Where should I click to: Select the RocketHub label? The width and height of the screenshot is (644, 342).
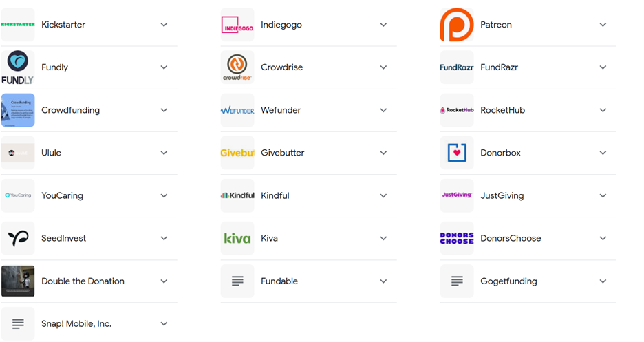pyautogui.click(x=503, y=110)
